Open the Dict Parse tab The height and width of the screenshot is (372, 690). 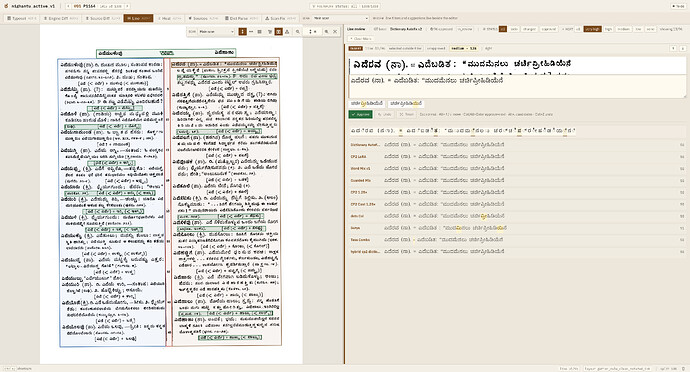(x=242, y=18)
